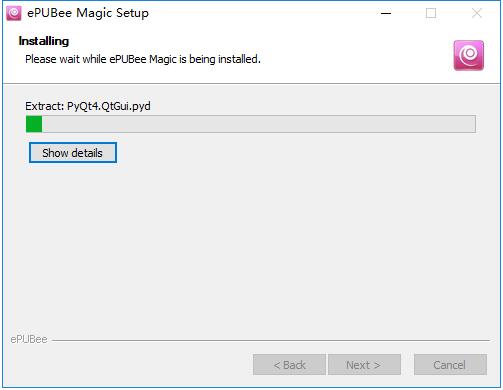The image size is (503, 390).
Task: Click the disabled Next button
Action: click(364, 365)
